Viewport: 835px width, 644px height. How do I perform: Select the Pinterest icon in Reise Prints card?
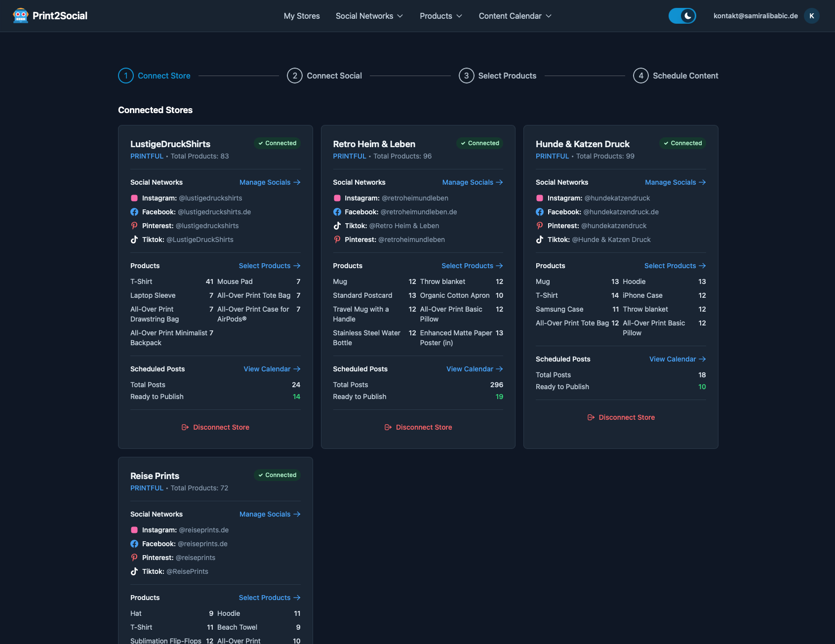[134, 557]
